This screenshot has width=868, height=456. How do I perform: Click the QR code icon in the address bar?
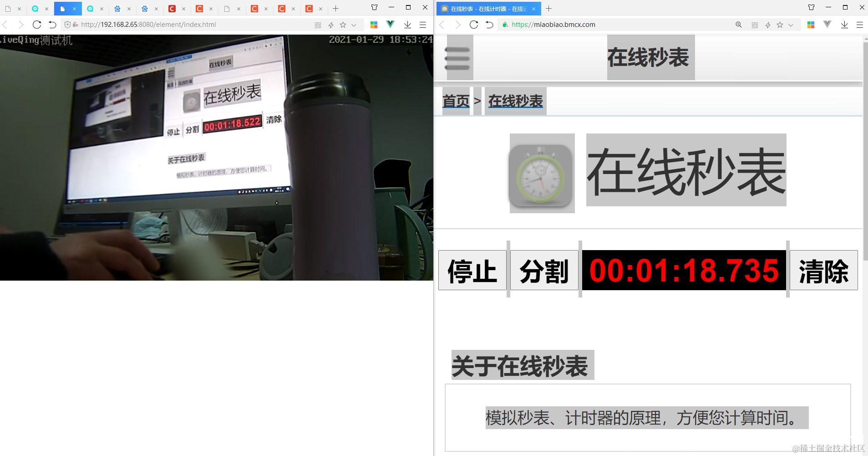[319, 25]
